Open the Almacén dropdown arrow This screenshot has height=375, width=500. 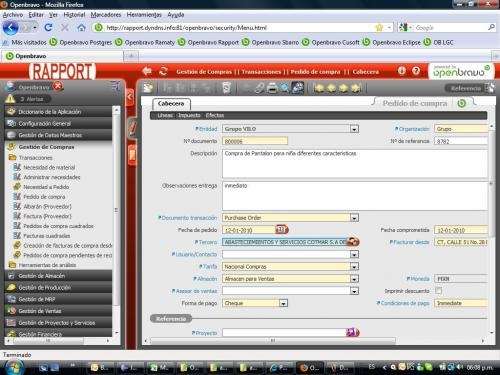[354, 279]
